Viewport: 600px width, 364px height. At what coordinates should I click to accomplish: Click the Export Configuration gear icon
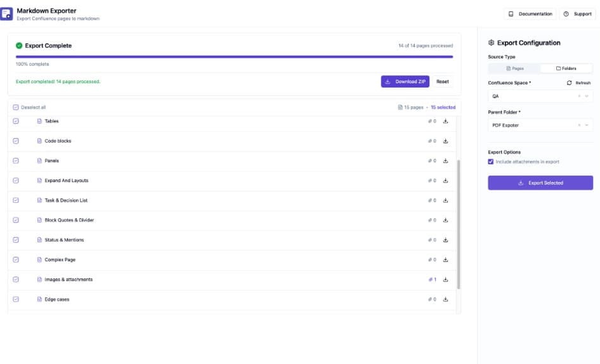(x=492, y=43)
